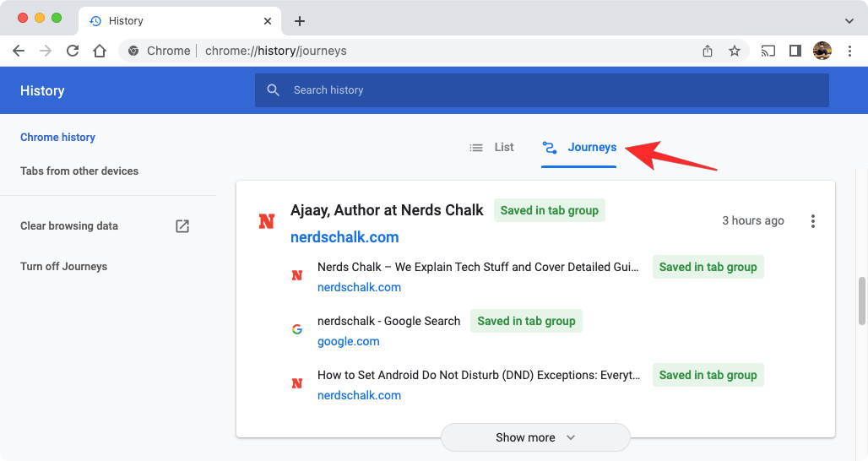Open the user profile avatar
Viewport: 868px width, 461px height.
822,51
